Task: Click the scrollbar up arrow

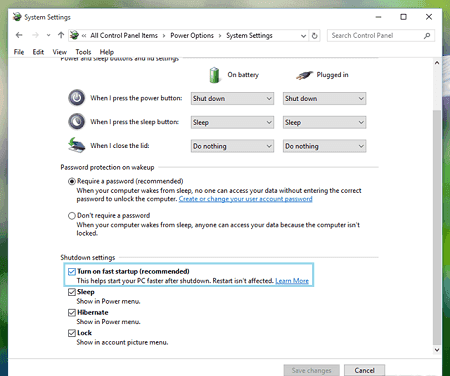Action: [437, 63]
